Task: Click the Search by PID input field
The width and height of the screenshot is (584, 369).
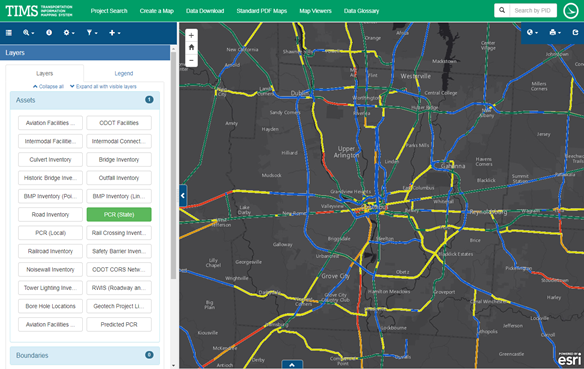Action: point(533,10)
